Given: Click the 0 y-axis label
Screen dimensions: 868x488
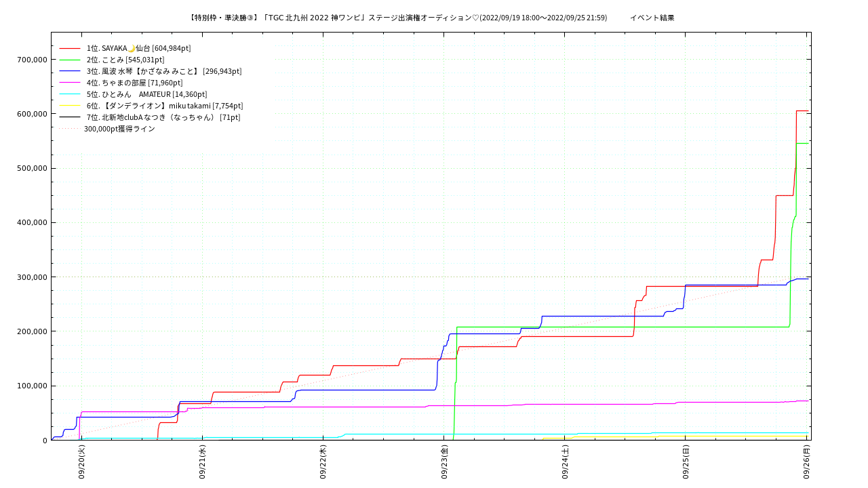Looking at the screenshot, I should click(x=45, y=441).
